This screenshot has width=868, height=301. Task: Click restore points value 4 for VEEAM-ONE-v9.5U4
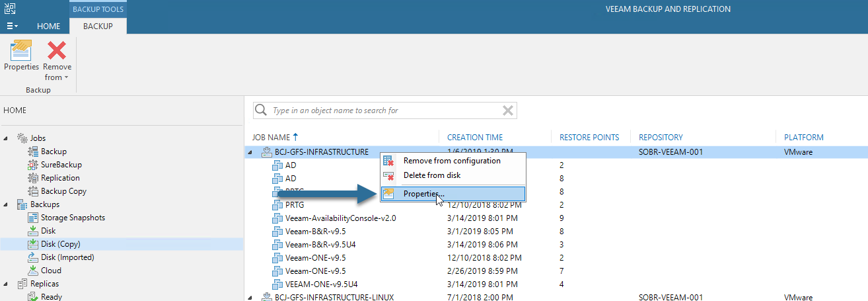tap(561, 284)
